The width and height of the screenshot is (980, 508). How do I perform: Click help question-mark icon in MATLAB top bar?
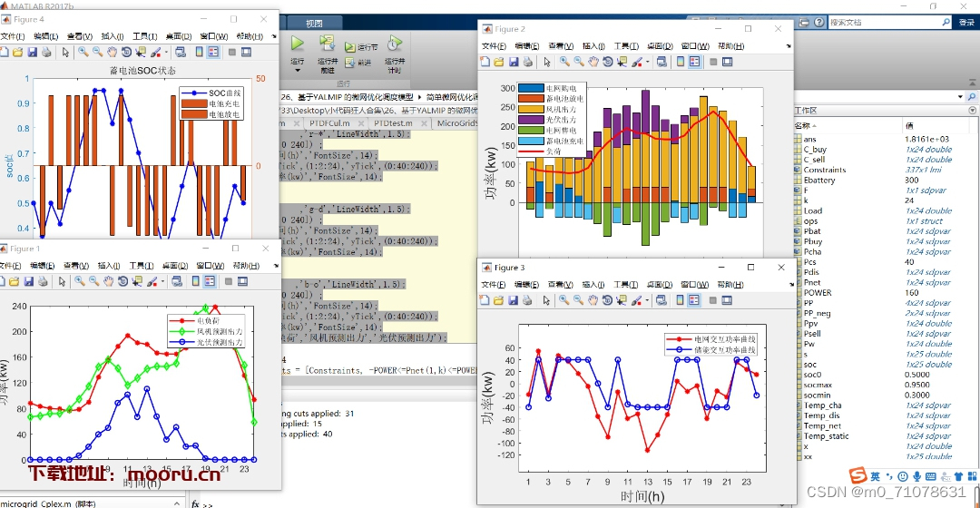820,22
